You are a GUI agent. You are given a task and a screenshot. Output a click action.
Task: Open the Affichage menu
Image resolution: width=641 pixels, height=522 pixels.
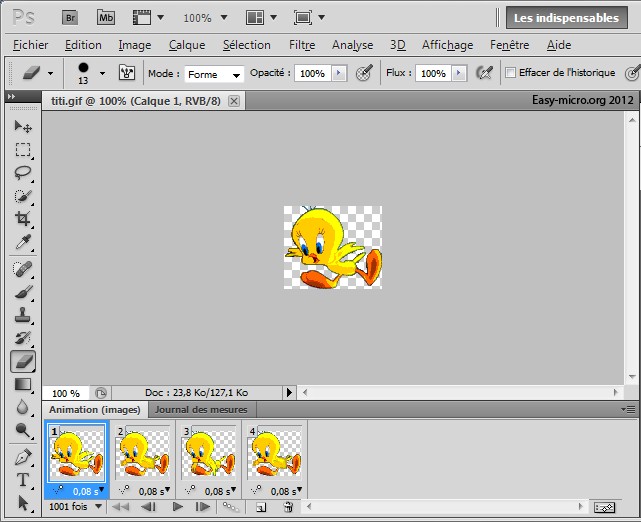447,45
